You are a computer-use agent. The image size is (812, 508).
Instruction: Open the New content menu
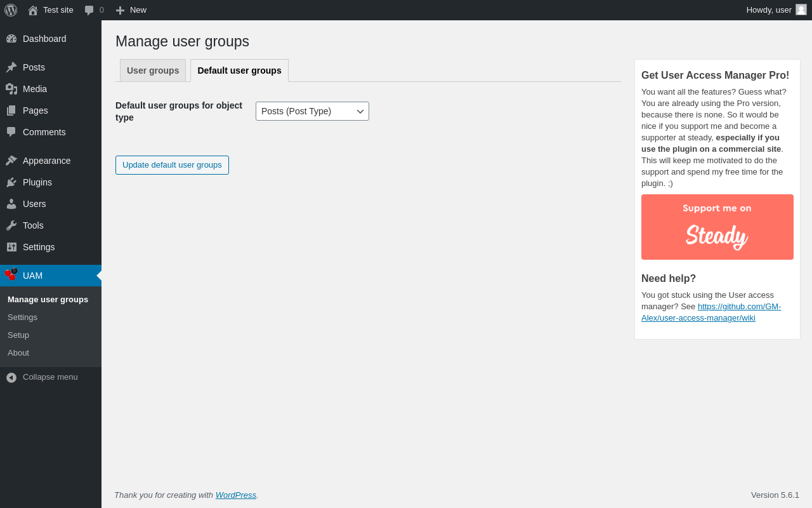pyautogui.click(x=131, y=10)
